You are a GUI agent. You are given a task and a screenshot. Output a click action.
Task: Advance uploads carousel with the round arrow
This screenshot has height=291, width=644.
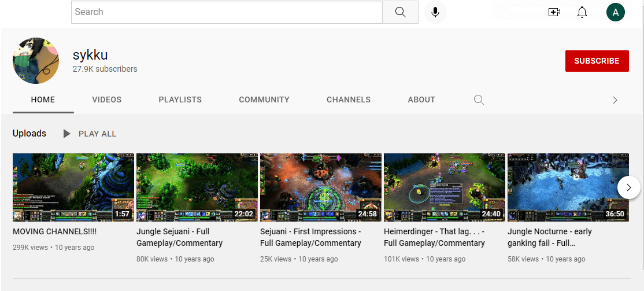coord(629,187)
